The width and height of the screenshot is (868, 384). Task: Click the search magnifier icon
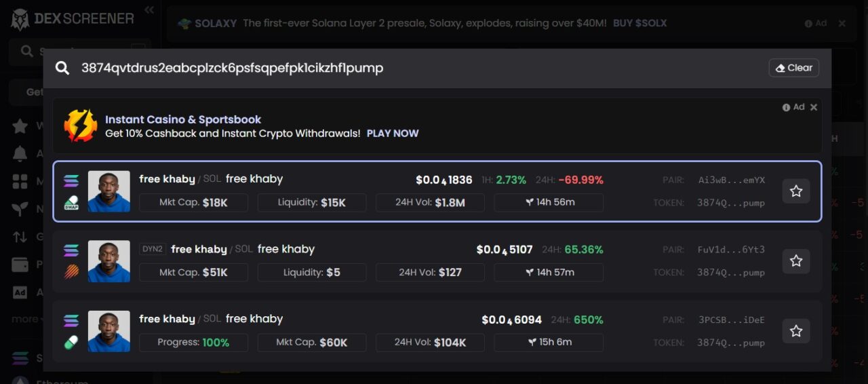click(62, 68)
